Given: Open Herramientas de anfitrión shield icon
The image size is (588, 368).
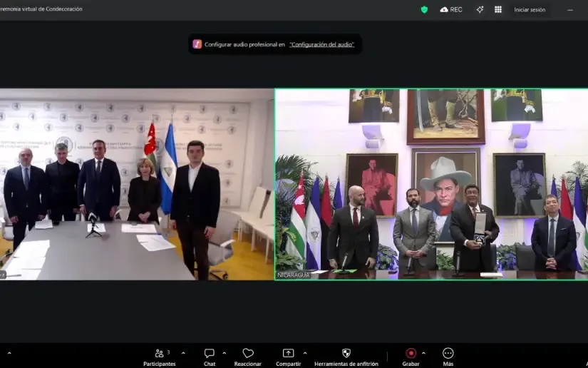Looking at the screenshot, I should tap(346, 356).
